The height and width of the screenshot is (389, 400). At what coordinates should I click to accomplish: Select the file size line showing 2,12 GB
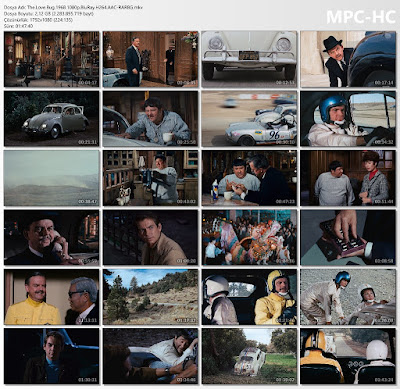pos(49,14)
